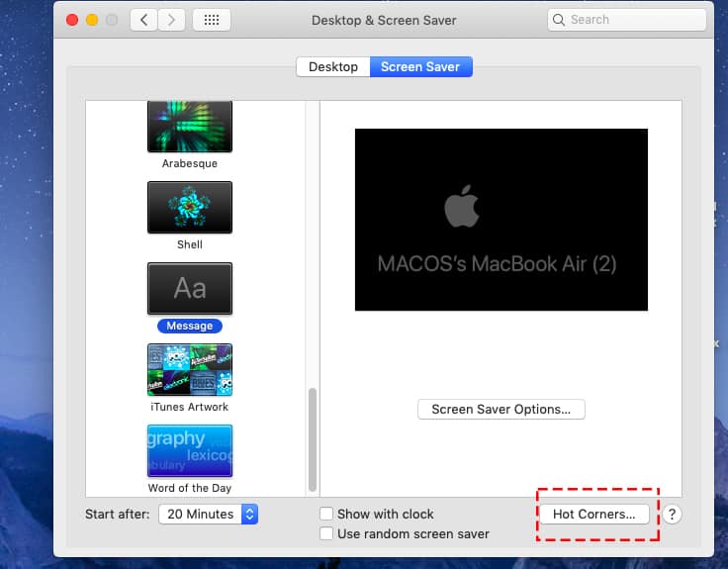Click the Search field
The width and height of the screenshot is (728, 569).
pyautogui.click(x=627, y=20)
